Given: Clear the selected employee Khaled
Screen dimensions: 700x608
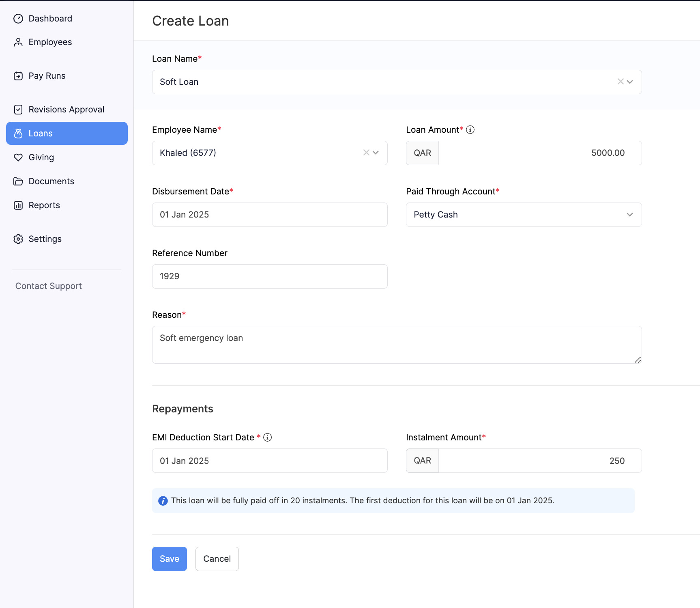Looking at the screenshot, I should 366,153.
